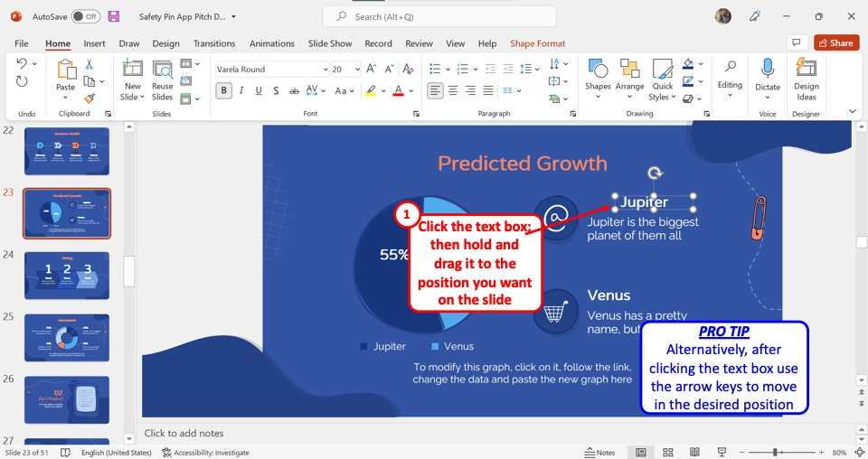Open the Notes pane from status bar

pos(599,453)
